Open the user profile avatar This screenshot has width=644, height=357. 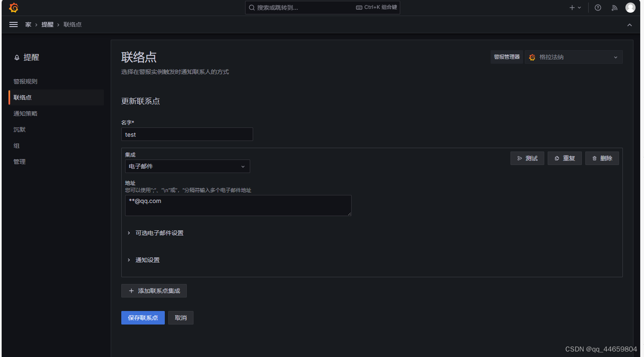pos(630,7)
